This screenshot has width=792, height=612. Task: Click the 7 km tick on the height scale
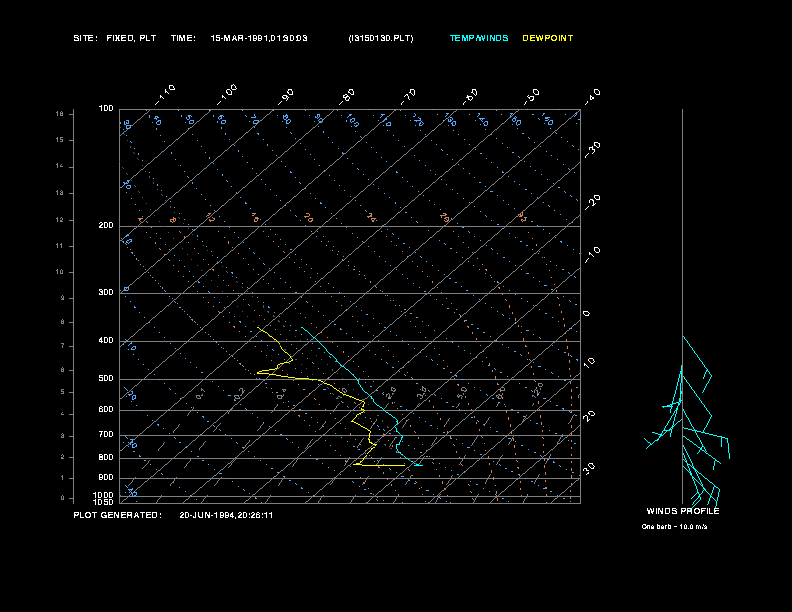[x=63, y=346]
